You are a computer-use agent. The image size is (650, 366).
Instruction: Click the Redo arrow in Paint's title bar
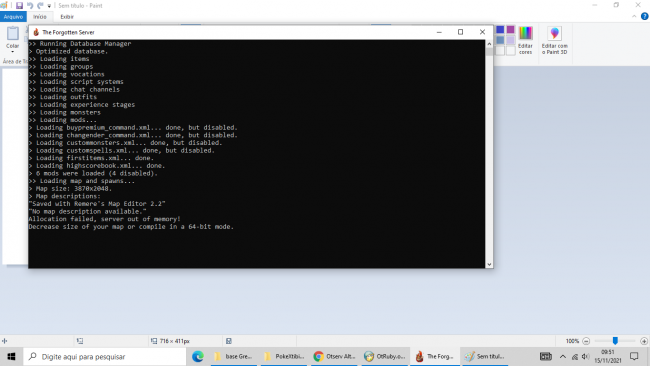pos(40,5)
